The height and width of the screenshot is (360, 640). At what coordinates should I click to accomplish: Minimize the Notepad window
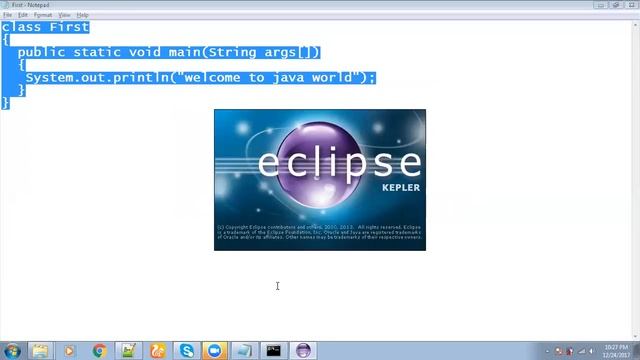tap(600, 5)
